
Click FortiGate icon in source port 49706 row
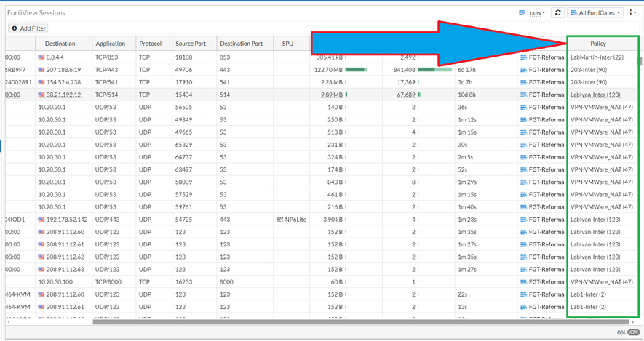pyautogui.click(x=523, y=70)
